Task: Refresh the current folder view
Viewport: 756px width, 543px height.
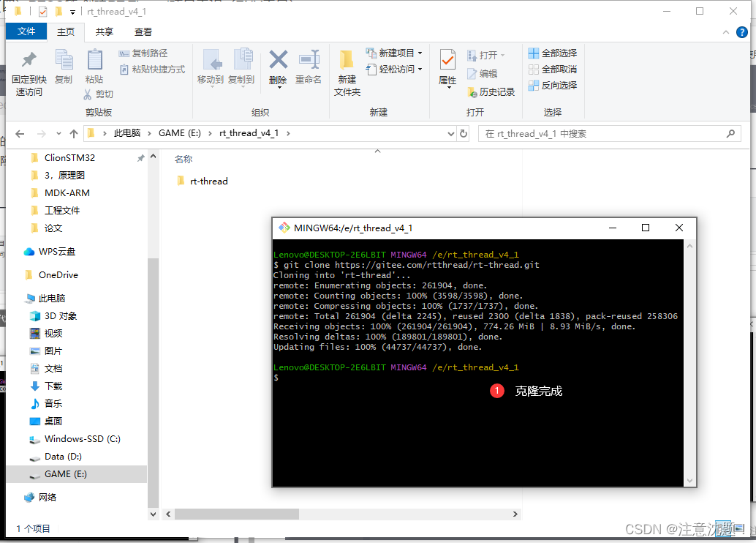Action: [x=464, y=134]
